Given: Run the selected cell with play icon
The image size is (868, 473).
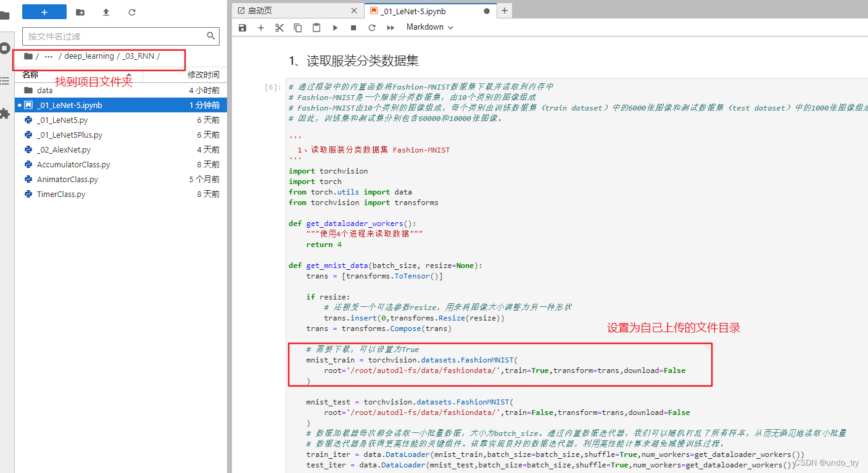Looking at the screenshot, I should click(x=335, y=28).
